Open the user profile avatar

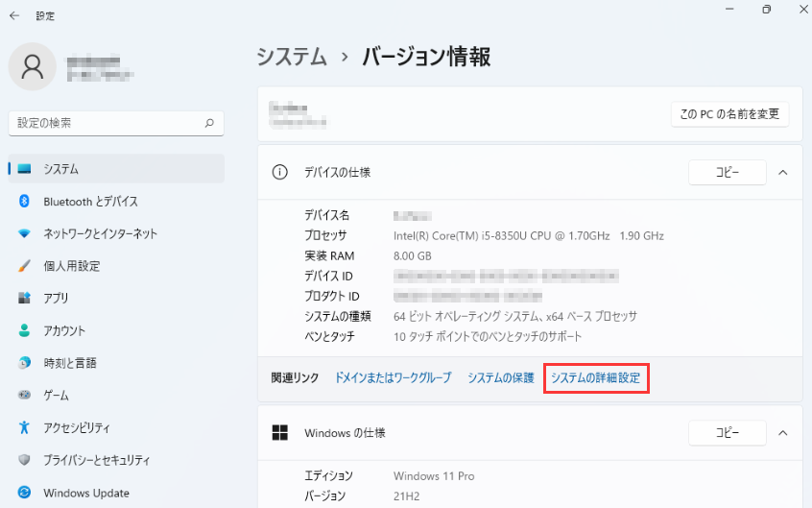32,66
